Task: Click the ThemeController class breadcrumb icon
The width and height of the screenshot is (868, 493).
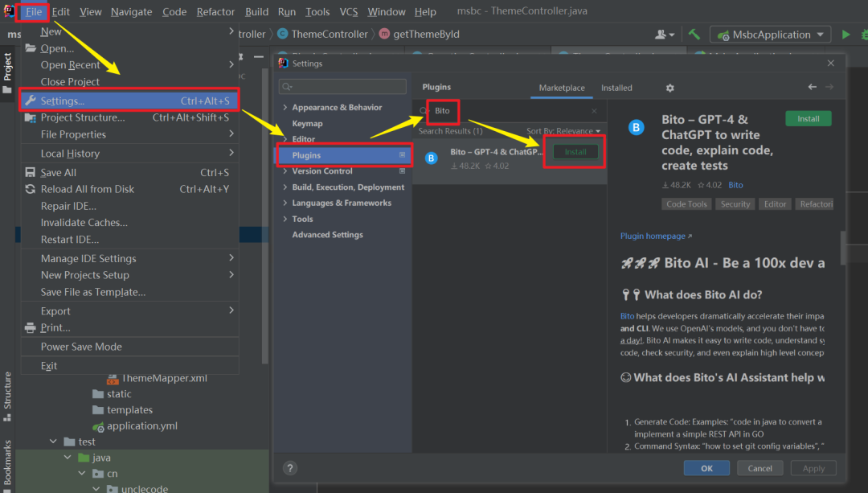Action: pyautogui.click(x=282, y=35)
